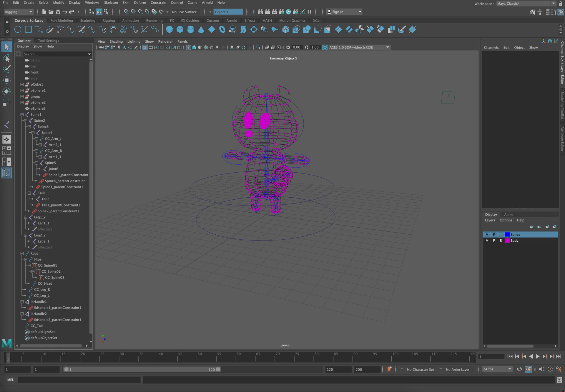Switch to the Poly Modeling shelf tab
Viewport: 565px width, 392px height.
coord(62,21)
